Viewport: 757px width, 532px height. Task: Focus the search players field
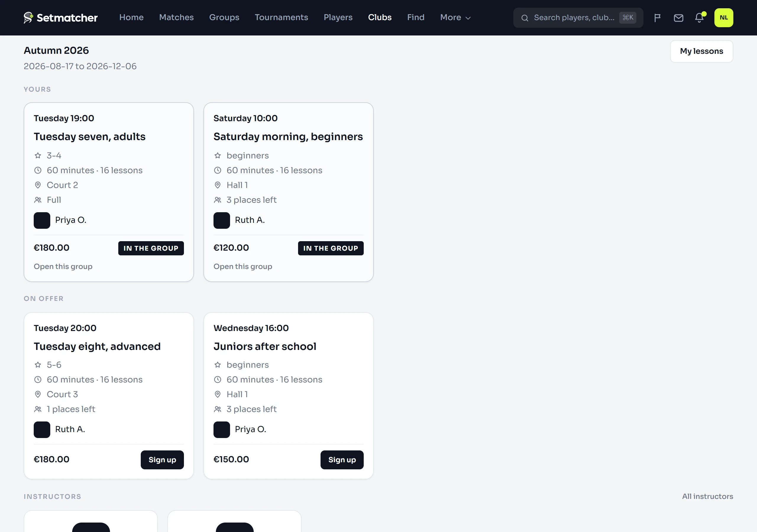click(x=578, y=18)
